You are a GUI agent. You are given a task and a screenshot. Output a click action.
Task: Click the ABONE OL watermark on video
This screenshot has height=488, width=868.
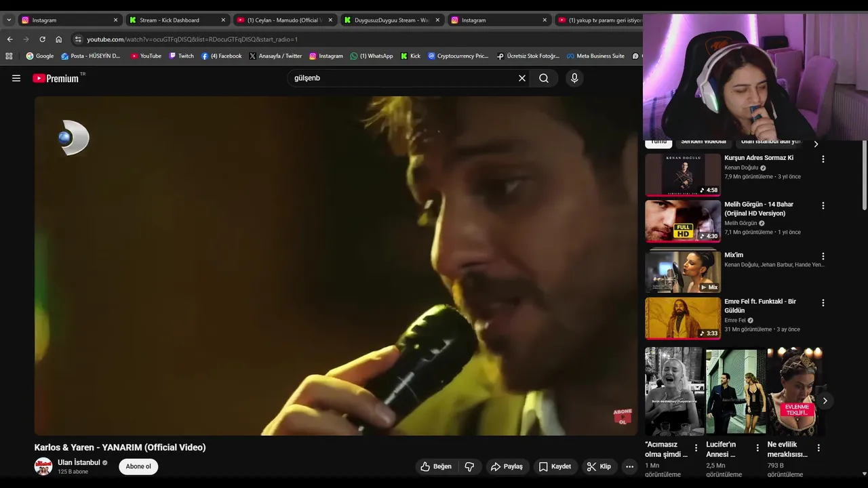(623, 417)
